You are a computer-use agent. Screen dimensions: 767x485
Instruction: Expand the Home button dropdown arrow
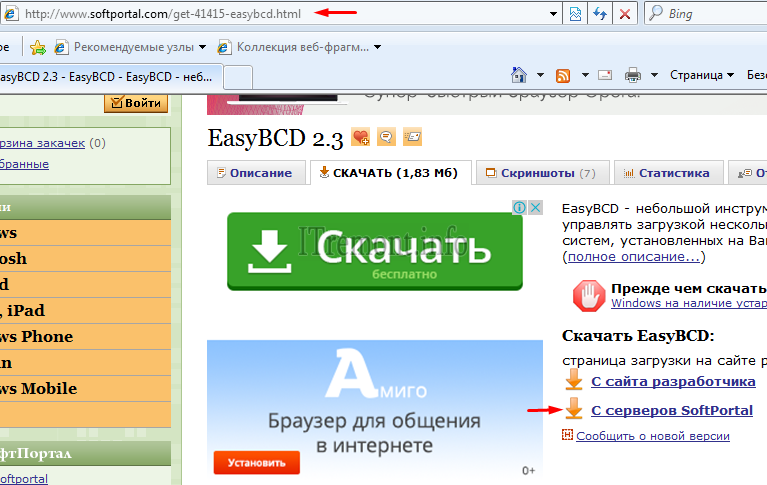[540, 75]
